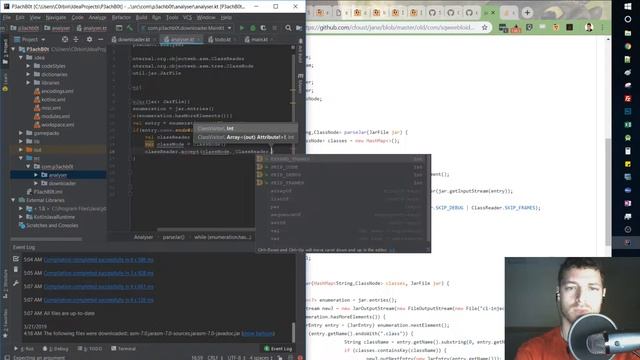Image resolution: width=640 pixels, height=360 pixels.
Task: Open Search Everywhere magnifier icon
Action: (288, 28)
